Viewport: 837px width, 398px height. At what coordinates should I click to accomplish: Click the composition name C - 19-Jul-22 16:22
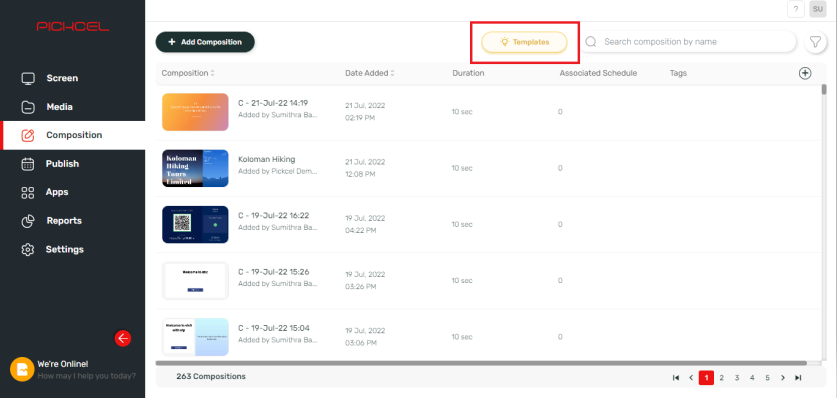[x=273, y=216]
